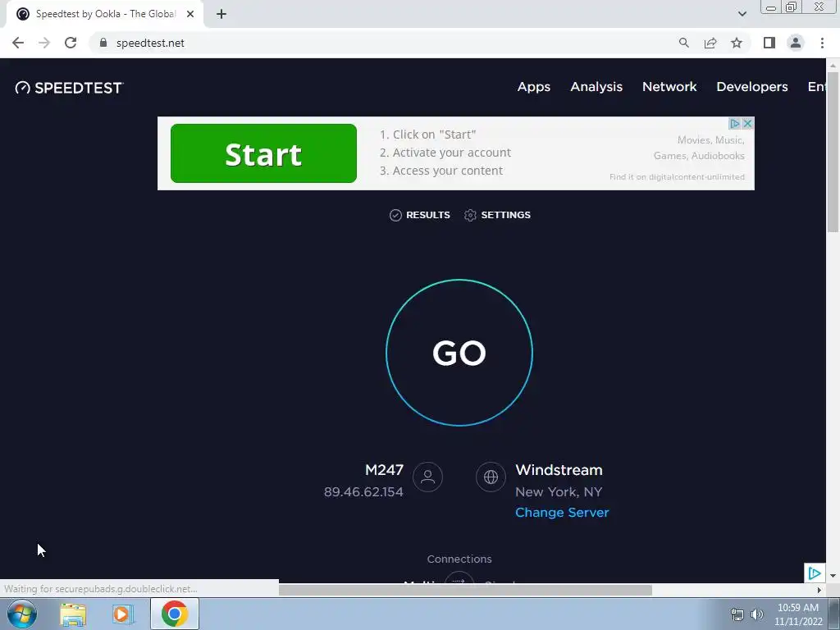Open the Analysis menu

596,87
